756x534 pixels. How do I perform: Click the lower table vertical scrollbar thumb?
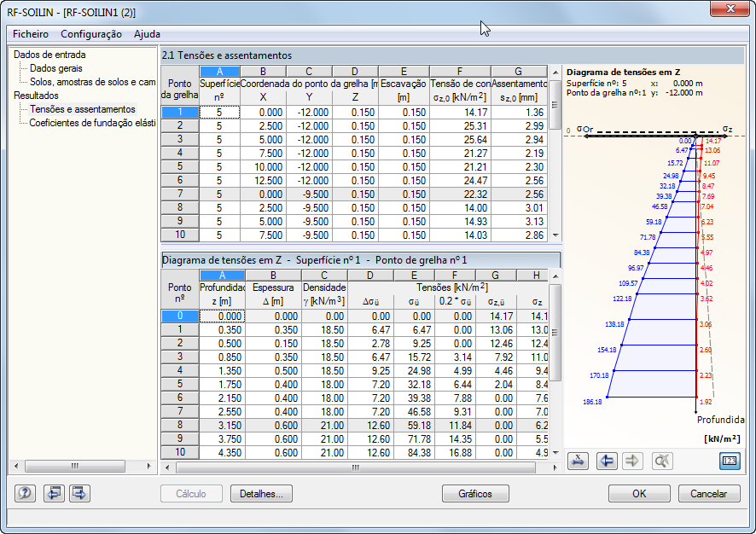coord(555,332)
